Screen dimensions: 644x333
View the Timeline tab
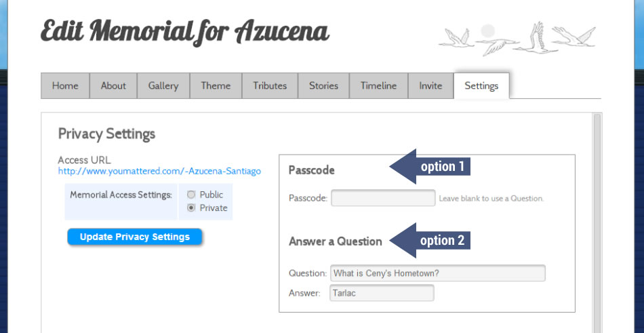coord(379,86)
